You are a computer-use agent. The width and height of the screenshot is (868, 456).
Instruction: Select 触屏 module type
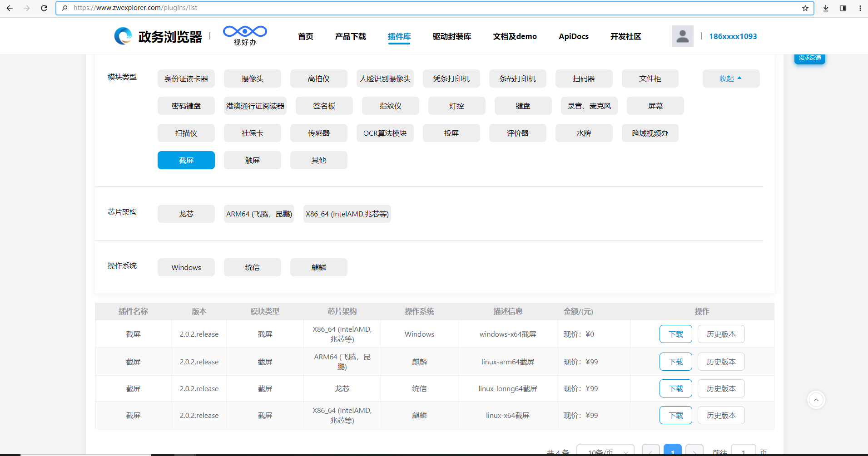point(253,160)
